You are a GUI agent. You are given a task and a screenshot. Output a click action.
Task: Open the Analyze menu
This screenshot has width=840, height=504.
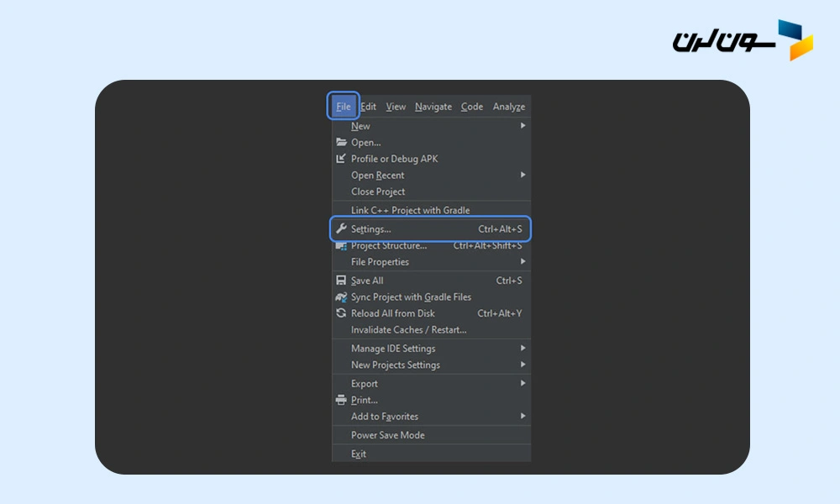click(508, 107)
